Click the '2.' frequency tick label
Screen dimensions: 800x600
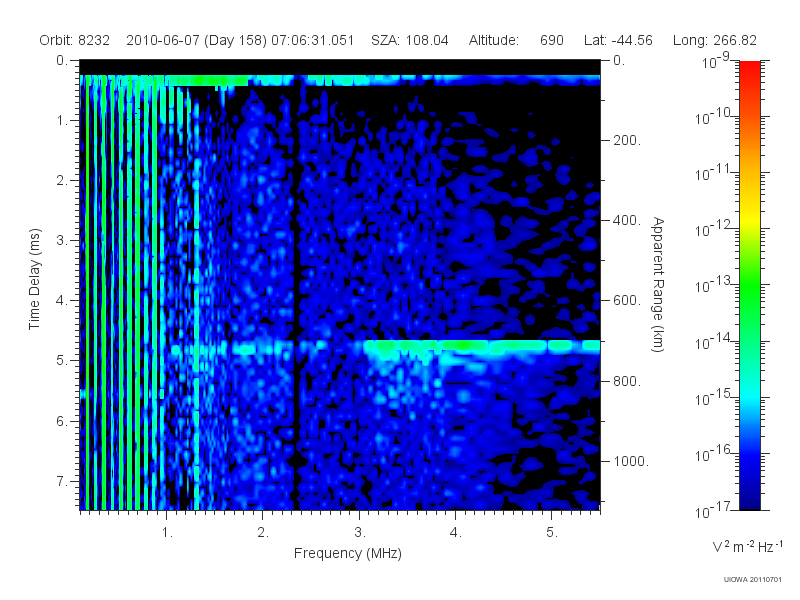[263, 533]
